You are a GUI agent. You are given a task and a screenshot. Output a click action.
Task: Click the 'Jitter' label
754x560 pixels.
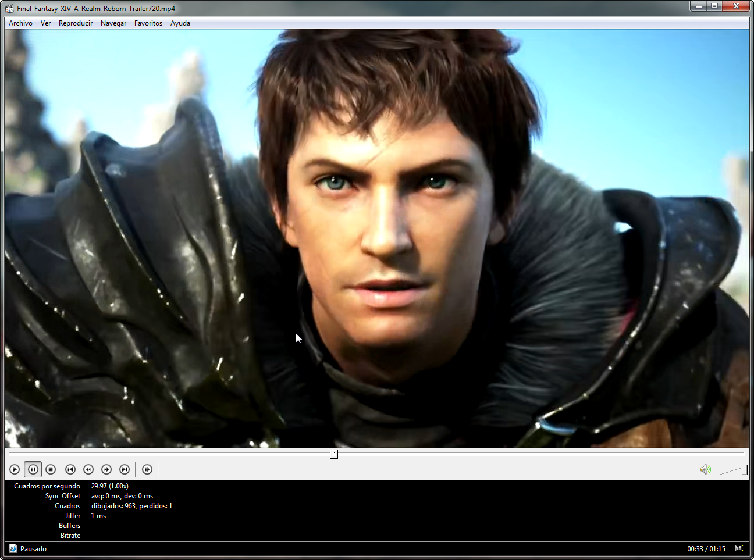73,516
